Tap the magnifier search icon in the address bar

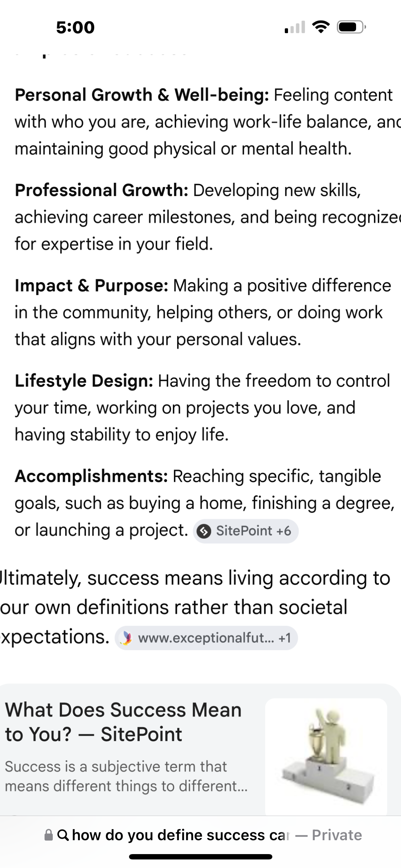click(63, 835)
